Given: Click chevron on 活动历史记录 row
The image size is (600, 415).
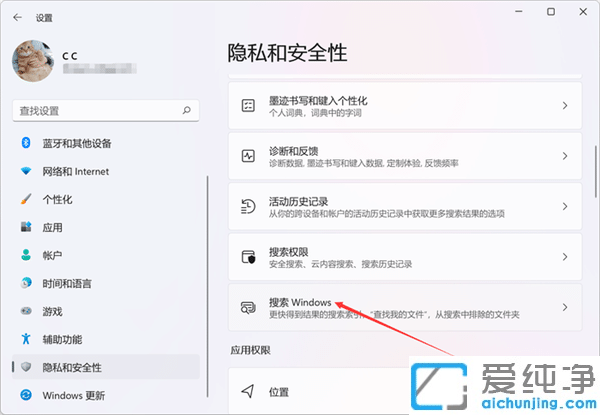Looking at the screenshot, I should tap(565, 207).
